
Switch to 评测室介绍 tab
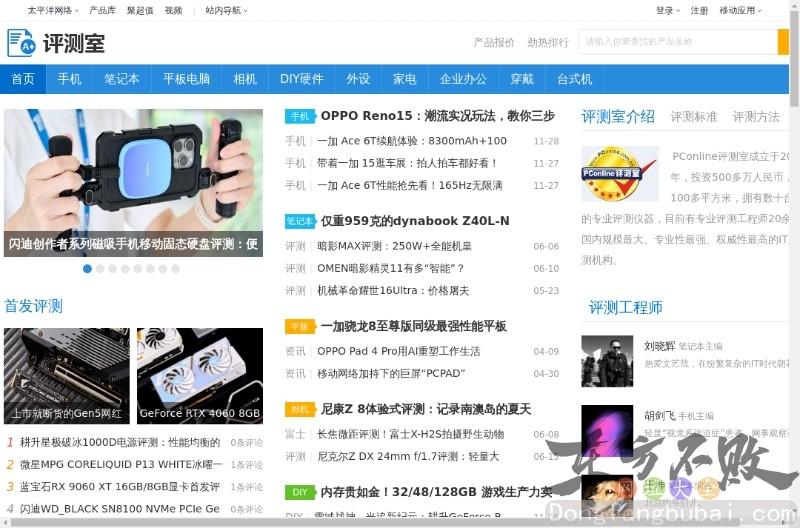[x=618, y=117]
